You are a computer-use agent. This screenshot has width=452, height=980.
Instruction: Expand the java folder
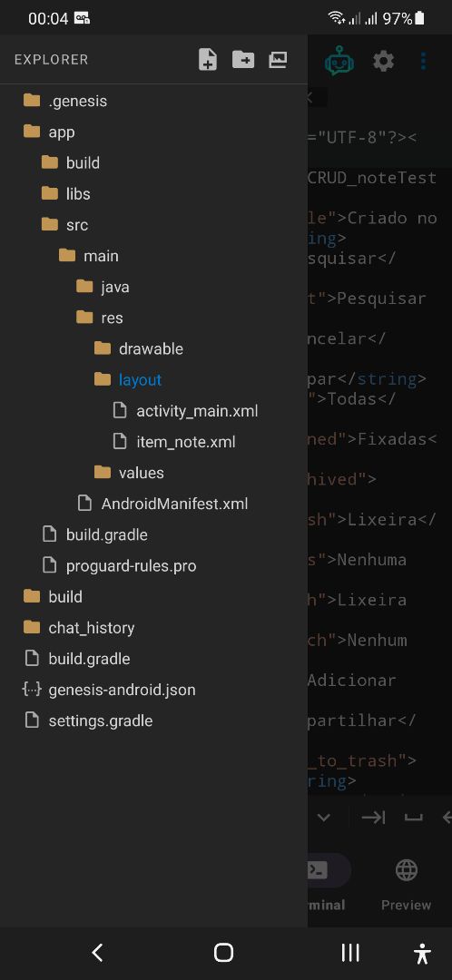(153, 287)
